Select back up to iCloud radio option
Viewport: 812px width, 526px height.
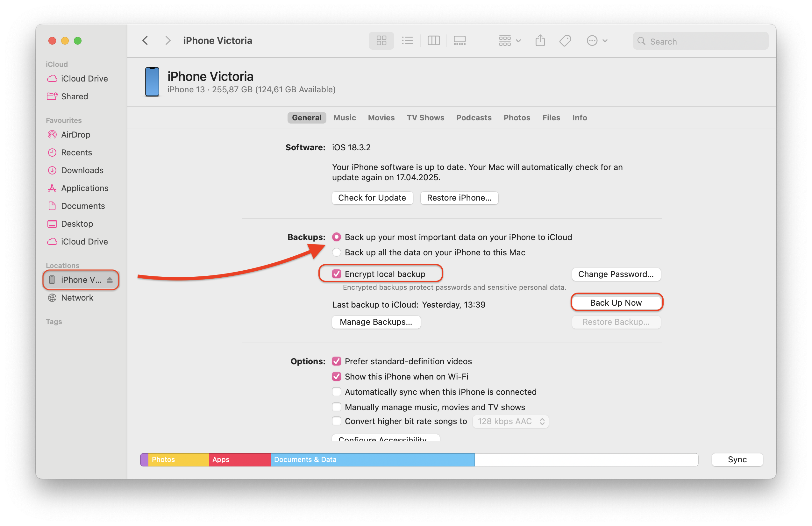337,237
